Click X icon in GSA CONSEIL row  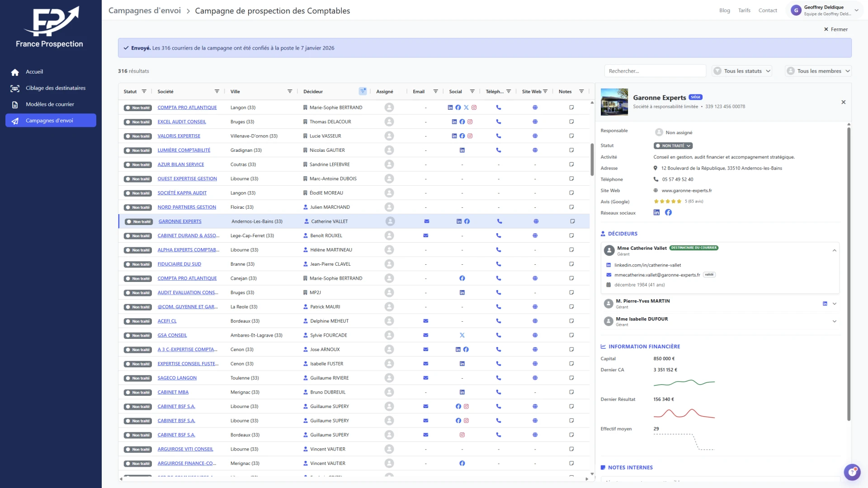(462, 335)
